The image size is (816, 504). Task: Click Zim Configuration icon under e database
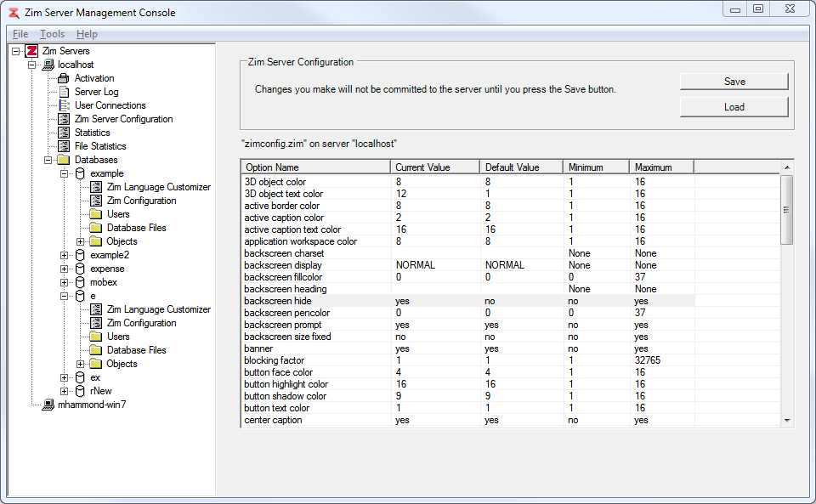[96, 323]
